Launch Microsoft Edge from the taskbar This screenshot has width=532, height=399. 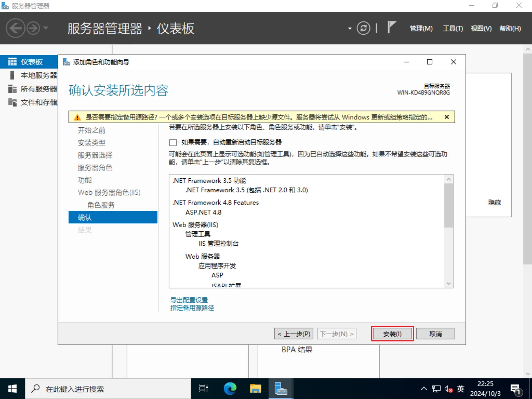tap(230, 389)
